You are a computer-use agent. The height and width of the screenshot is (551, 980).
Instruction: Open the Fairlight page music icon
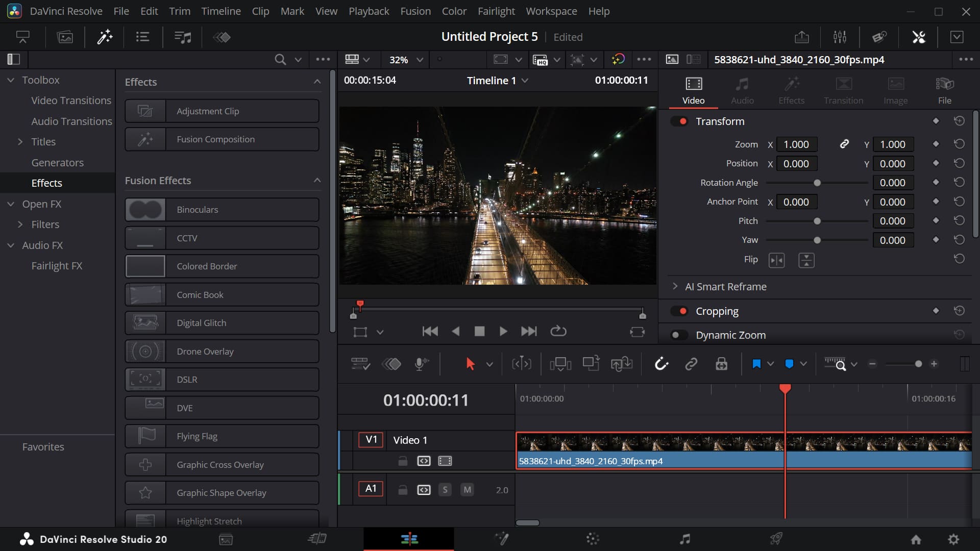pyautogui.click(x=684, y=539)
